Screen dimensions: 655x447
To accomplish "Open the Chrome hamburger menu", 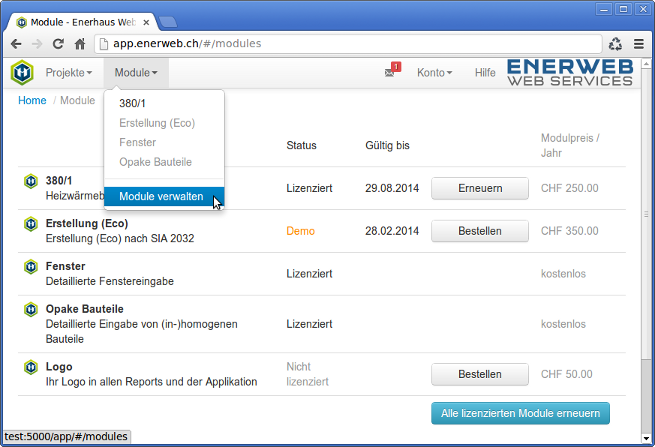I will coord(638,44).
